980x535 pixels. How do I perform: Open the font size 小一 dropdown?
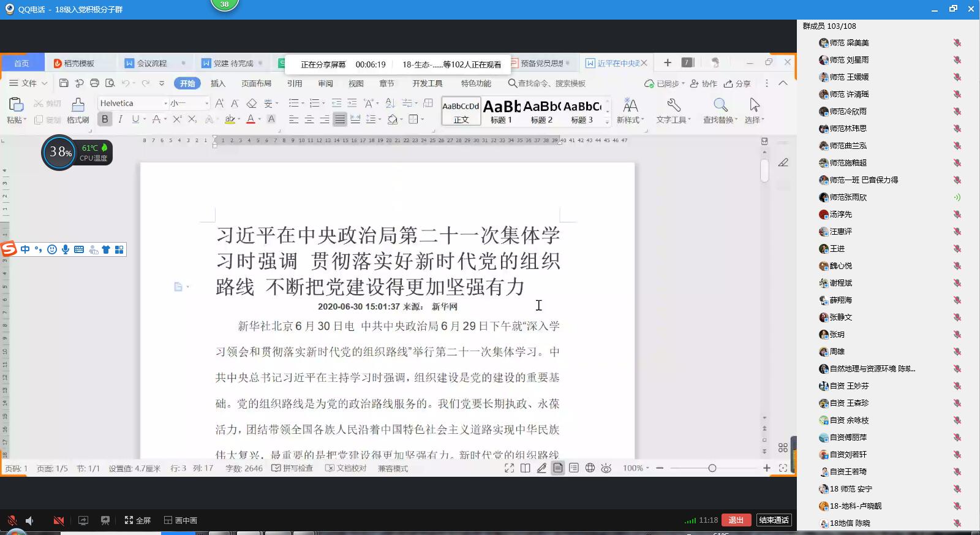coord(206,104)
